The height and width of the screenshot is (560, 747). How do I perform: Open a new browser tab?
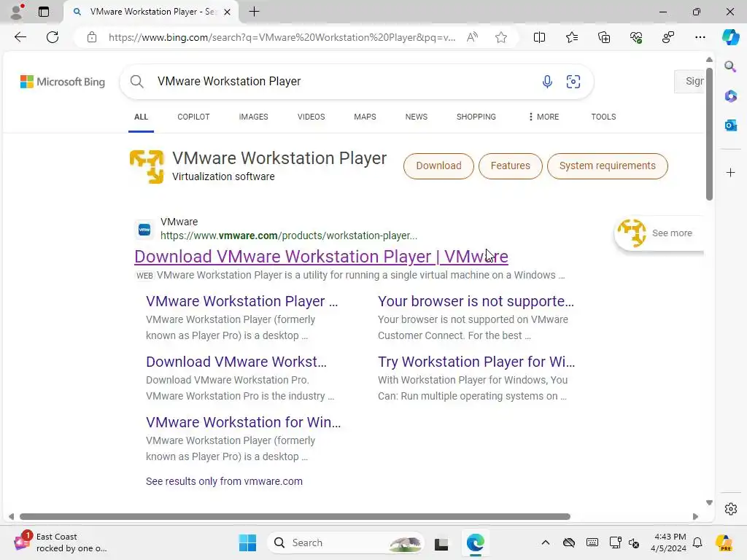coord(255,12)
